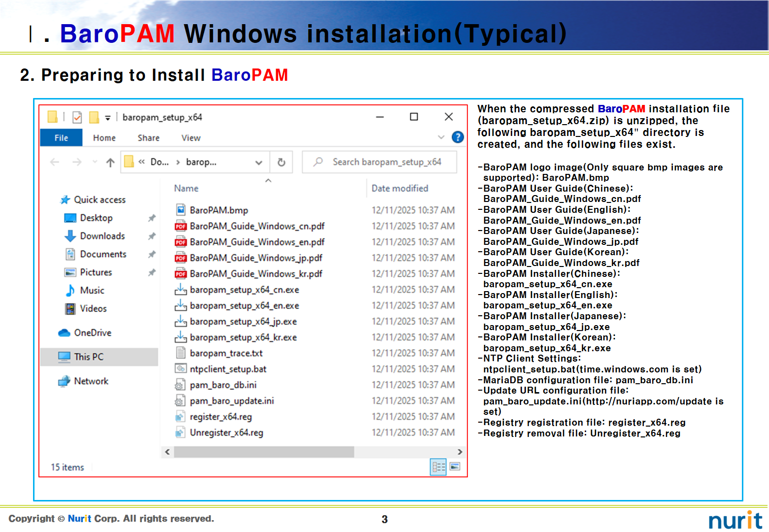
Task: Expand the address bar history dropdown
Action: click(x=259, y=162)
